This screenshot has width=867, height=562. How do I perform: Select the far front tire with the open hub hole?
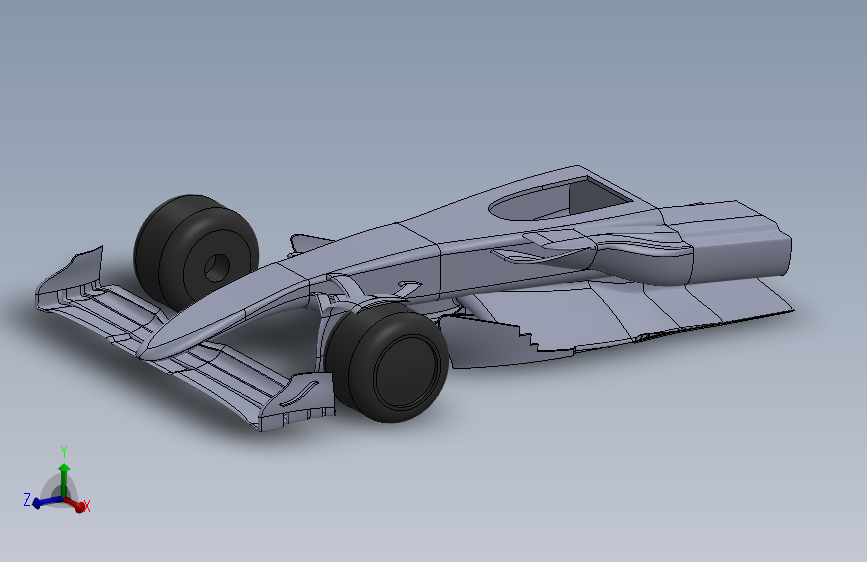tap(196, 254)
